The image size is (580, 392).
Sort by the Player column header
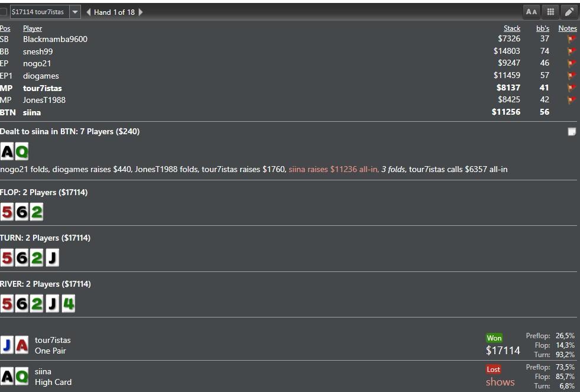point(33,28)
